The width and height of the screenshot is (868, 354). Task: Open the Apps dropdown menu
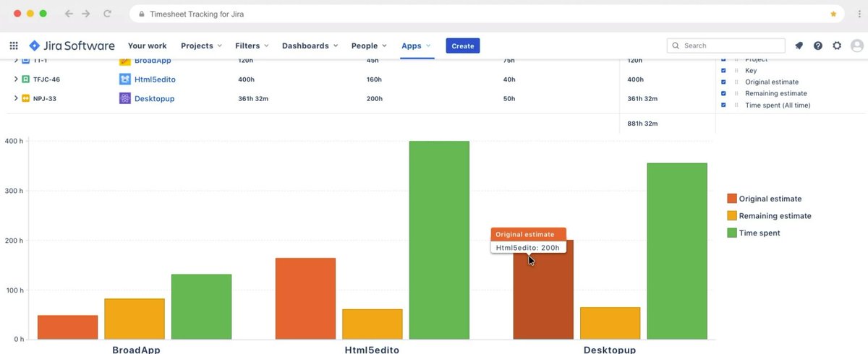pos(416,46)
